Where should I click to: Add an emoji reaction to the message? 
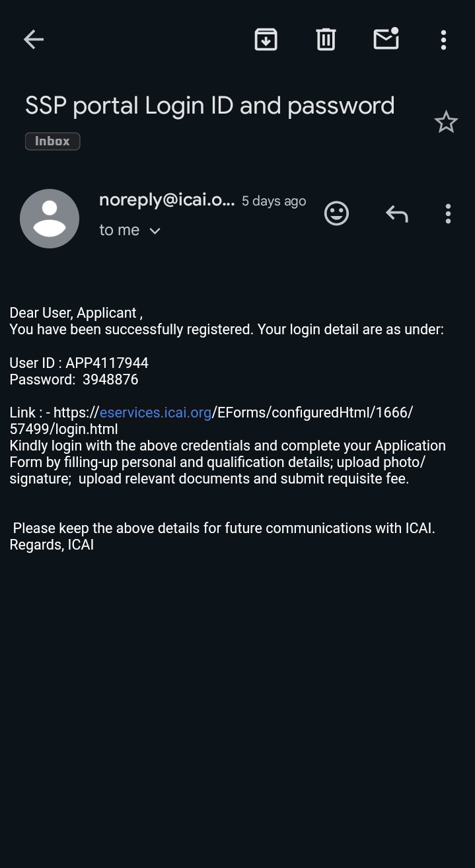pyautogui.click(x=336, y=213)
